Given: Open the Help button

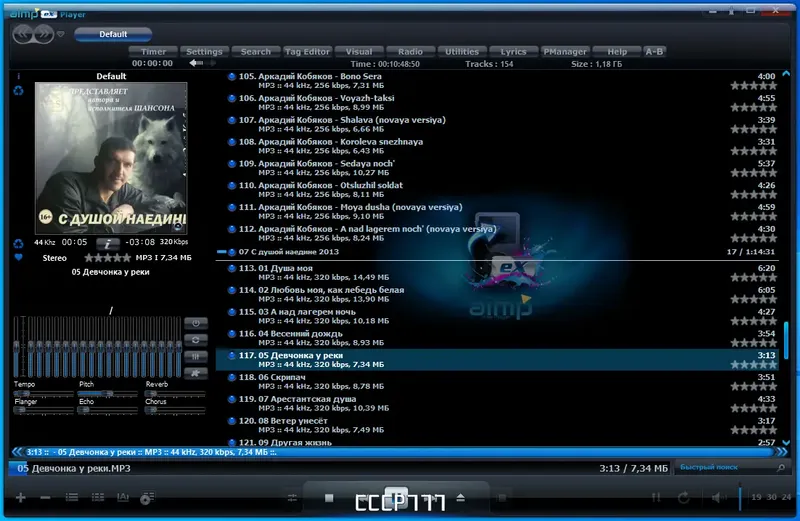Looking at the screenshot, I should point(616,52).
